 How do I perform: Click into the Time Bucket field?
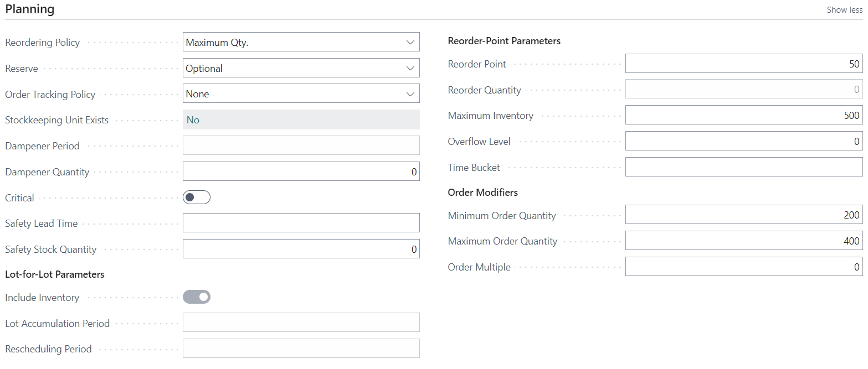pos(742,167)
